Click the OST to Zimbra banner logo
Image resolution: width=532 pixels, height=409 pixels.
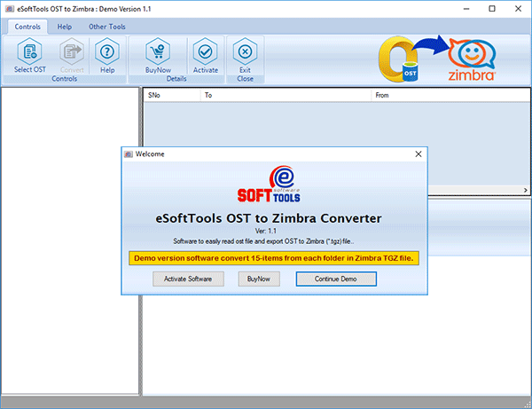tap(438, 59)
